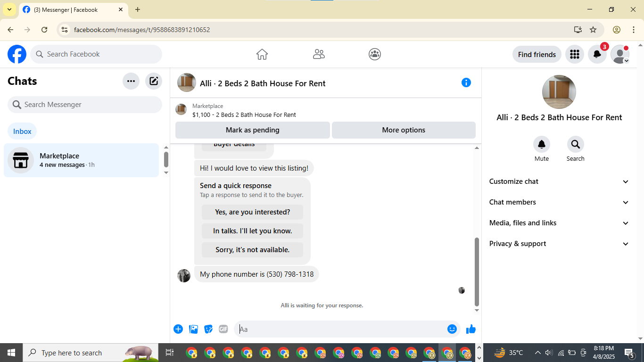Open the Marketplace chat thread
Viewport: 644px width, 362px height.
pos(82,160)
